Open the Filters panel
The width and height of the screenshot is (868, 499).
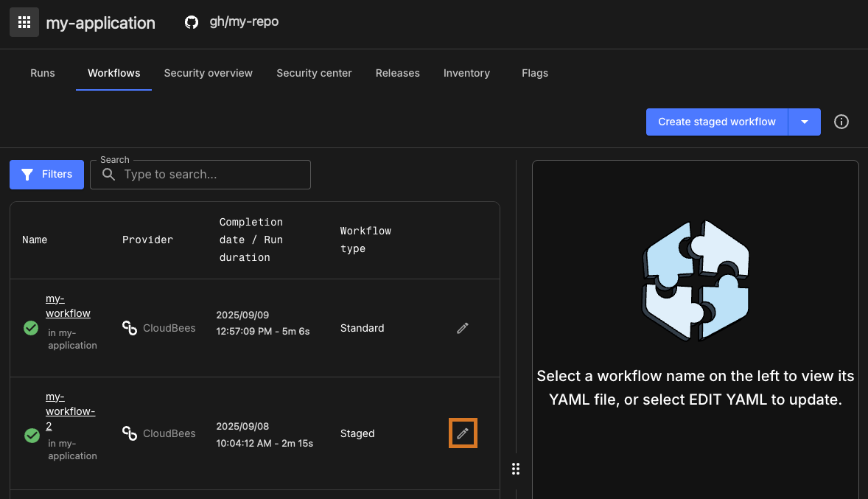46,175
